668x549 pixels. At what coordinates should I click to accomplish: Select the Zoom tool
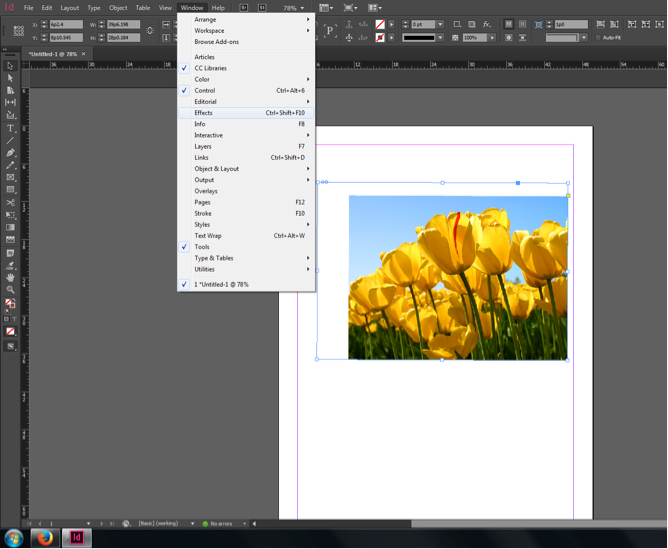(10, 290)
